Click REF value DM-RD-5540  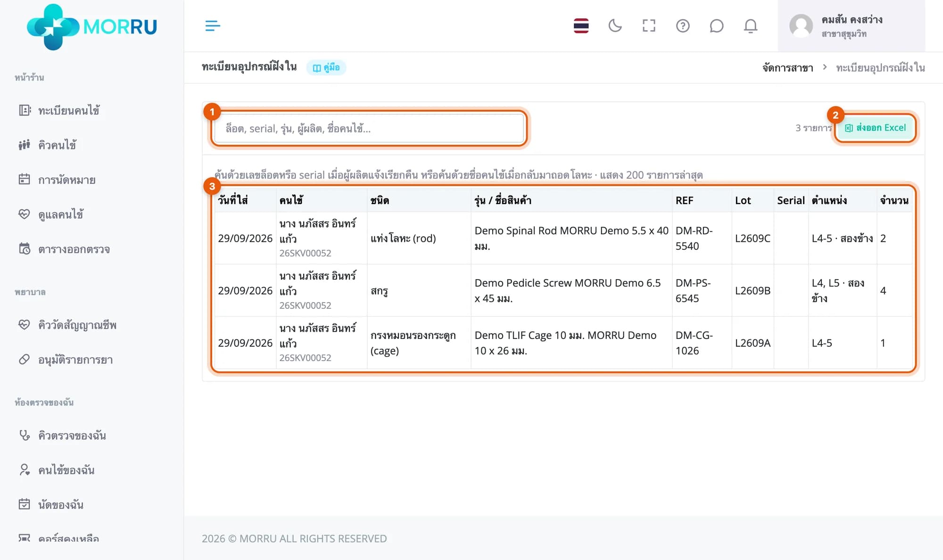(x=694, y=238)
